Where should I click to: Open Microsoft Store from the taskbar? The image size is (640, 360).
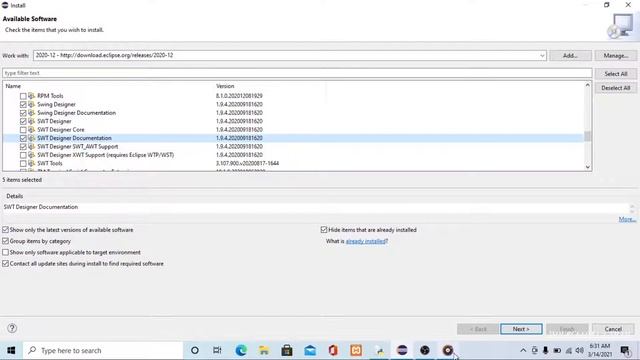pyautogui.click(x=287, y=350)
